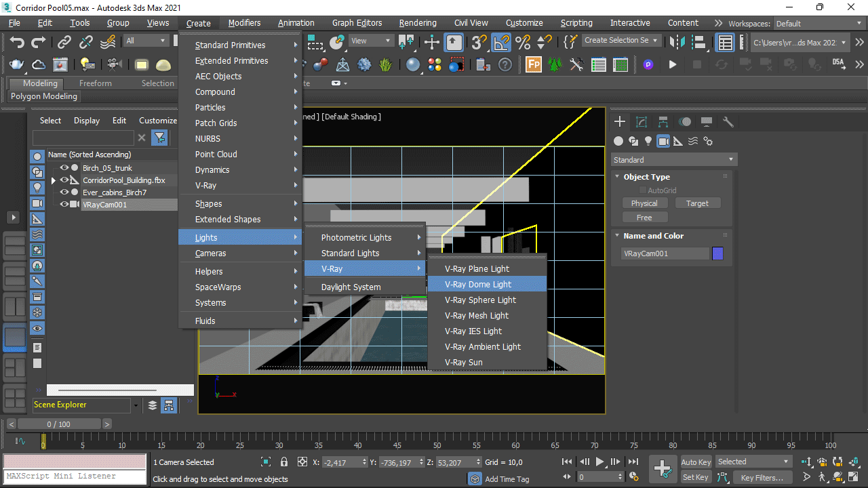Select the Lights category icon
The width and height of the screenshot is (868, 488).
coord(648,141)
